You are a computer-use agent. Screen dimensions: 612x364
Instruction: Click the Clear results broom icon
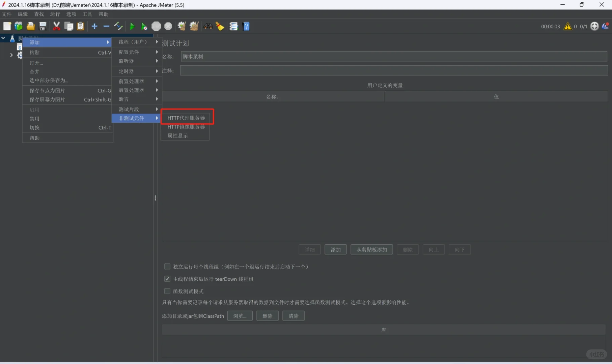pos(182,26)
